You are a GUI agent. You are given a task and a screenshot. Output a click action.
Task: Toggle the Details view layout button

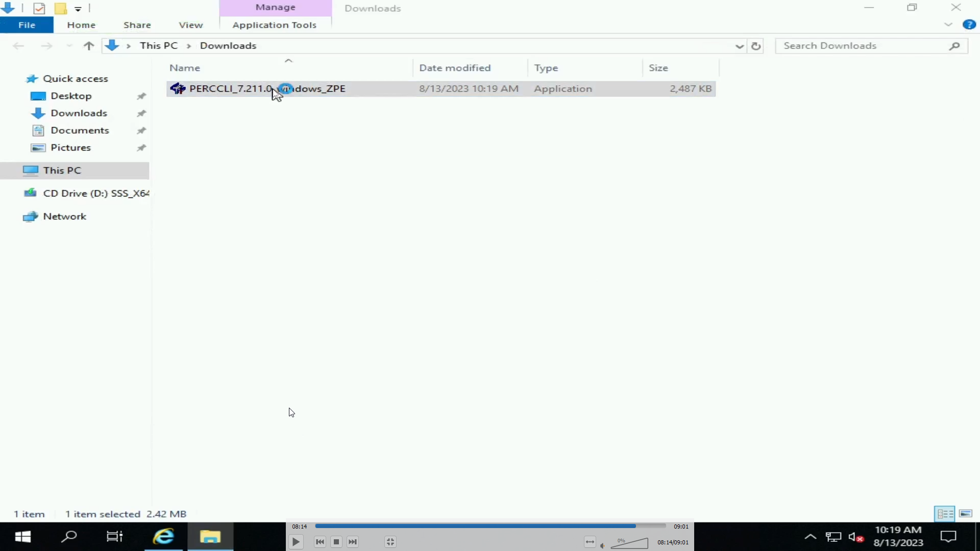coord(944,513)
